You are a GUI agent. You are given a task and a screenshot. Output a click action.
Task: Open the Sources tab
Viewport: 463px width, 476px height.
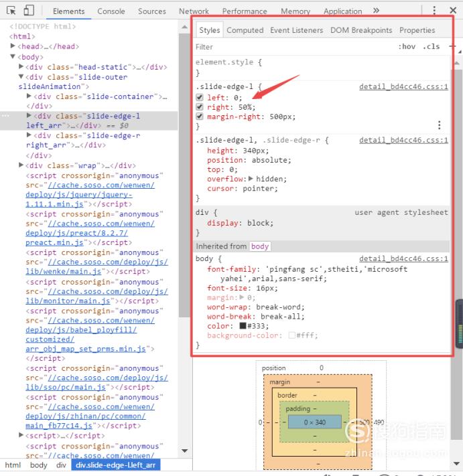152,11
